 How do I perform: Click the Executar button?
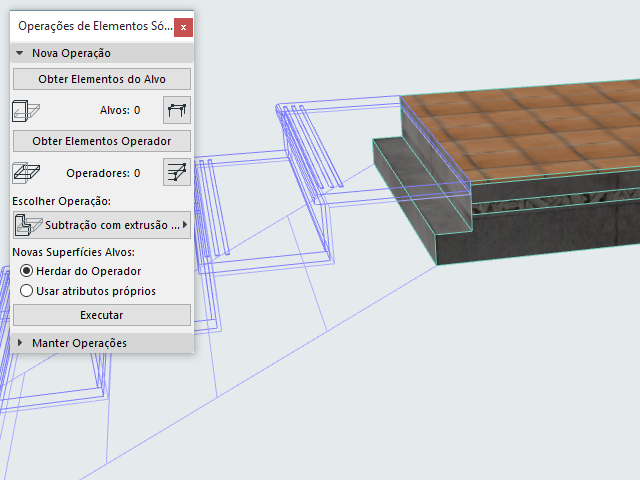point(101,315)
